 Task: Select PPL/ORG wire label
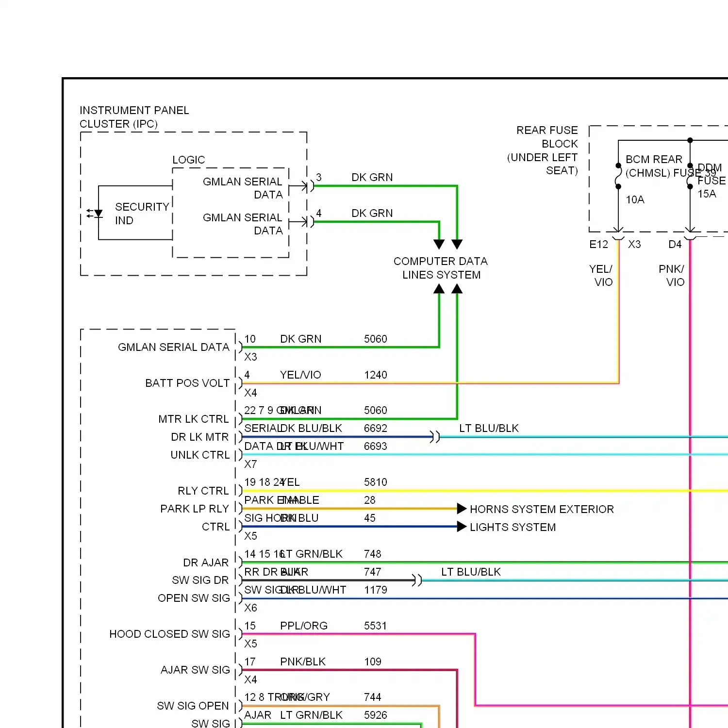click(304, 626)
